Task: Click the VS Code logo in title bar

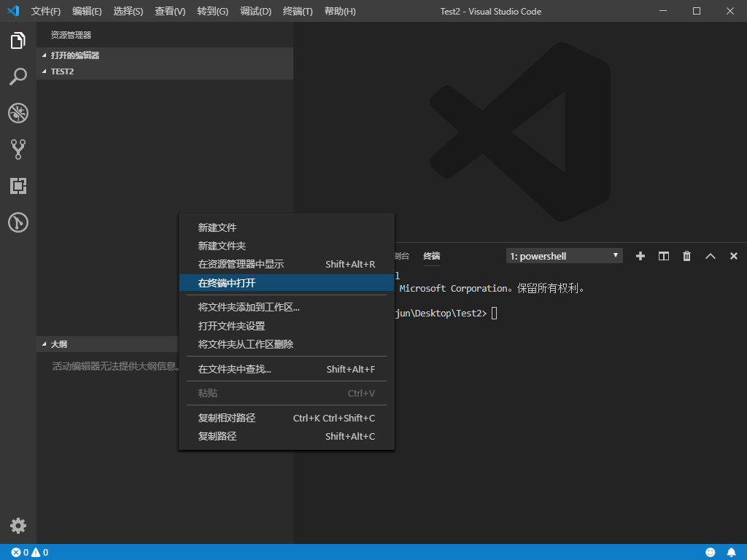Action: pos(13,11)
